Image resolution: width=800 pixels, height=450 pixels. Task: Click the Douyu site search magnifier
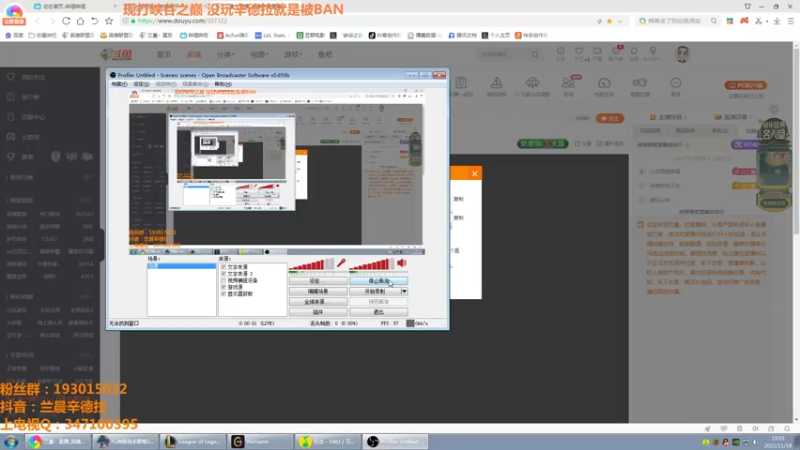pyautogui.click(x=535, y=54)
